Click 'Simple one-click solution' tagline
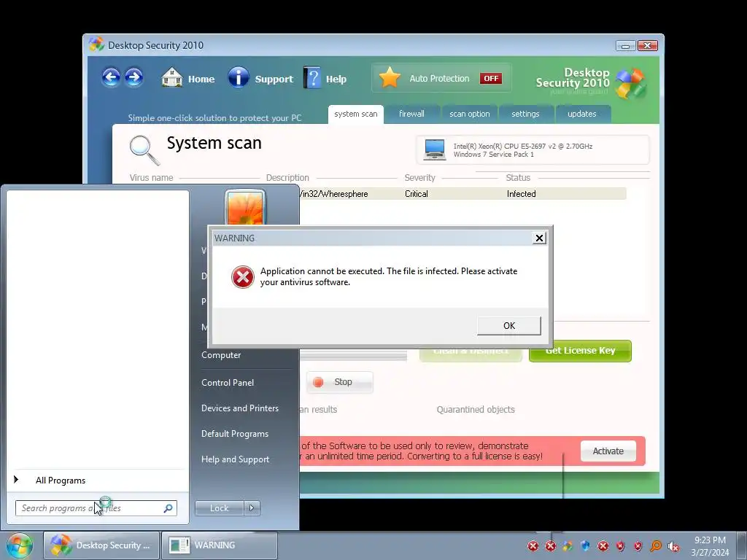Screen dimensions: 747x560 (x=214, y=117)
